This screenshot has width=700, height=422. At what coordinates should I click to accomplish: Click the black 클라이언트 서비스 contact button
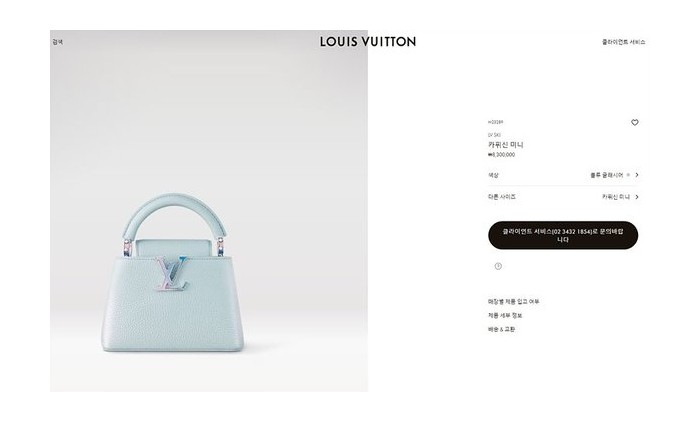coord(563,235)
